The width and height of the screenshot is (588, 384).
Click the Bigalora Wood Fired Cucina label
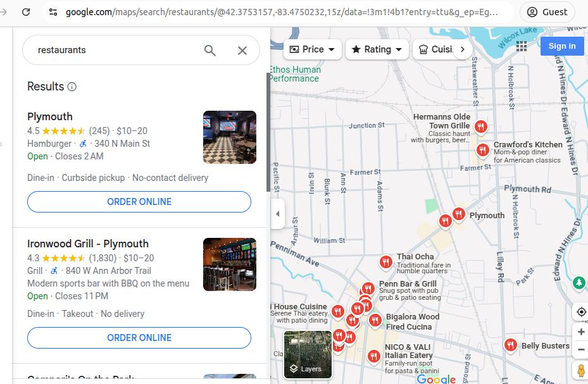[x=413, y=322]
